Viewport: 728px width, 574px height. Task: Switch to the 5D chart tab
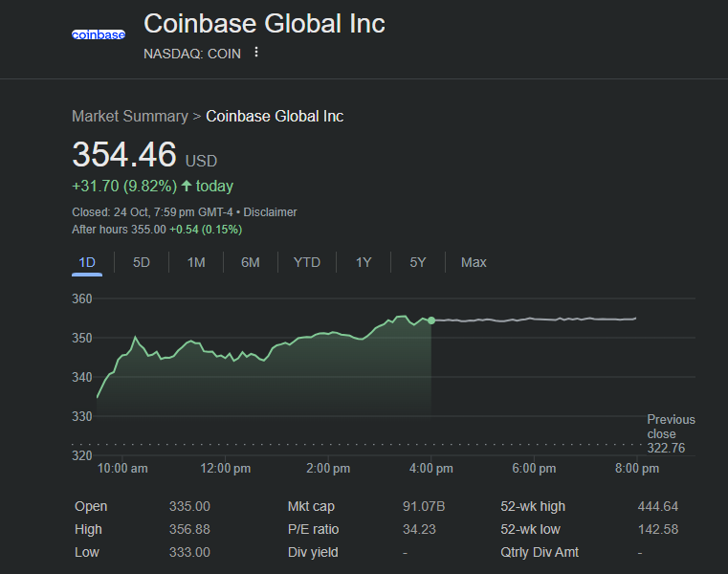[x=142, y=262]
